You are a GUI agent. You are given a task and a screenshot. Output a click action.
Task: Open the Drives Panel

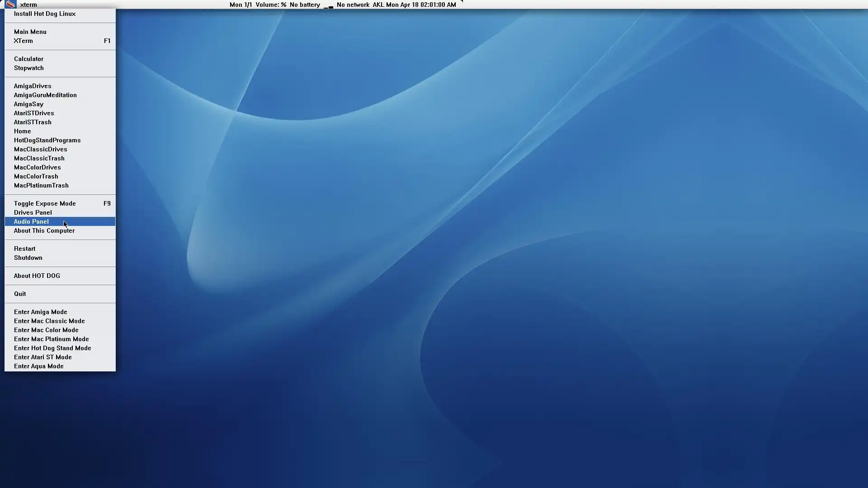coord(33,212)
